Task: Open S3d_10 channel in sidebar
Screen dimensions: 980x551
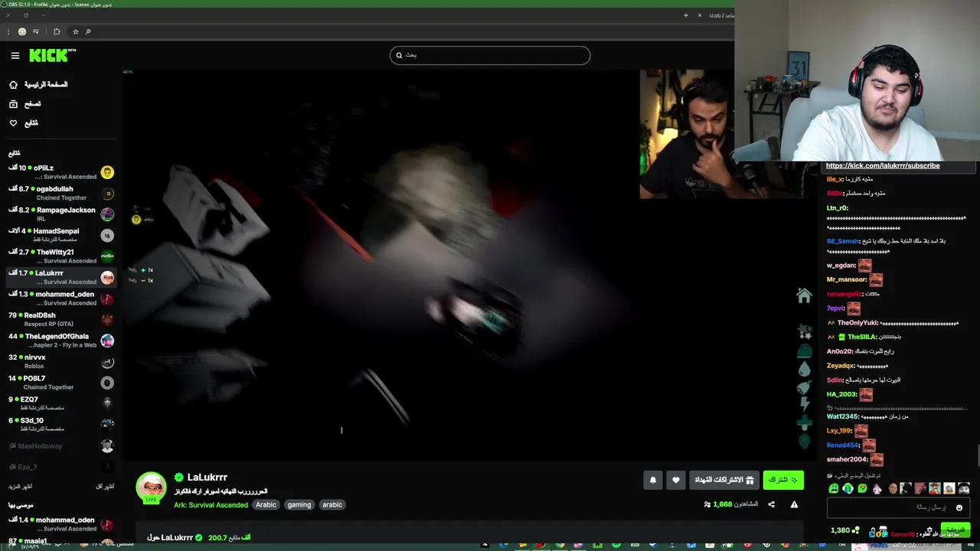Action: 61,425
